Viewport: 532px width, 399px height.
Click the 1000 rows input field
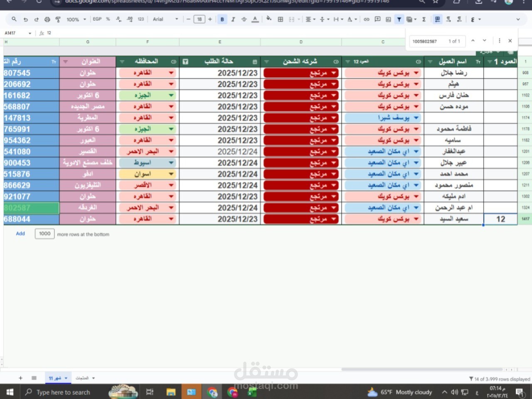44,233
